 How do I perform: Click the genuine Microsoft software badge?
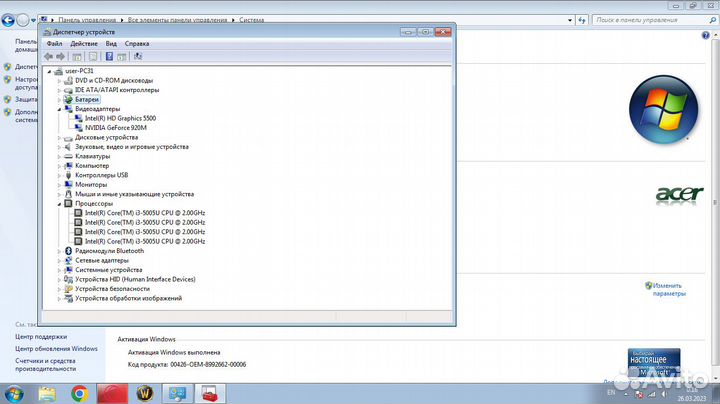point(654,363)
